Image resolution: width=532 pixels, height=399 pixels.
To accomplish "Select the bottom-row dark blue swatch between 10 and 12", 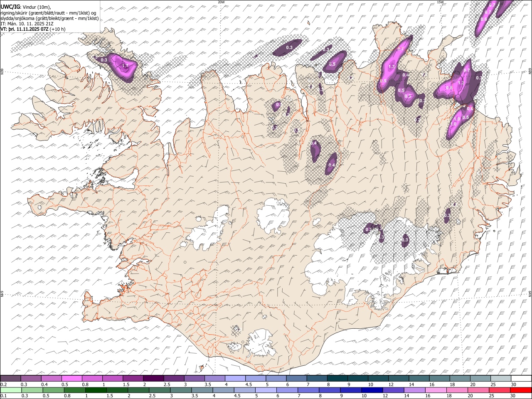I will tap(372, 390).
